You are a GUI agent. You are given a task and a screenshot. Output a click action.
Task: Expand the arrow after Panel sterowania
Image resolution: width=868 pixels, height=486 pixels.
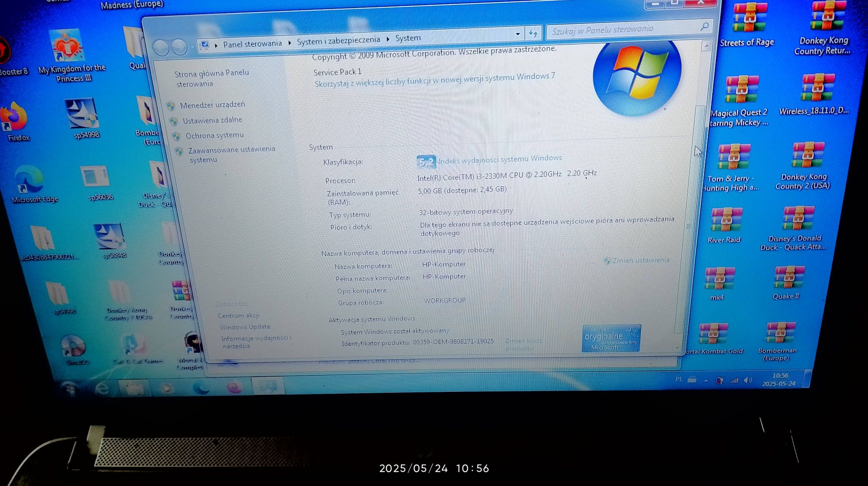tap(289, 43)
